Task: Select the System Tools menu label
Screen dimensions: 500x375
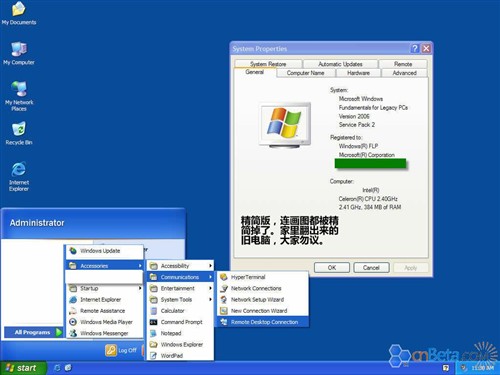Action: (x=176, y=300)
